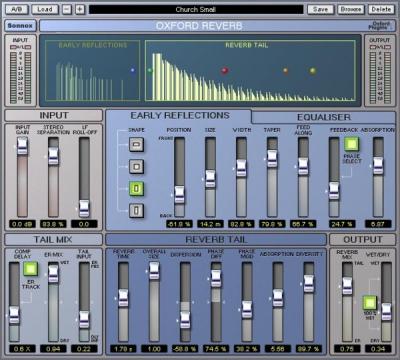The height and width of the screenshot is (360, 400).
Task: Switch to the Early Reflections tab
Action: click(x=180, y=116)
